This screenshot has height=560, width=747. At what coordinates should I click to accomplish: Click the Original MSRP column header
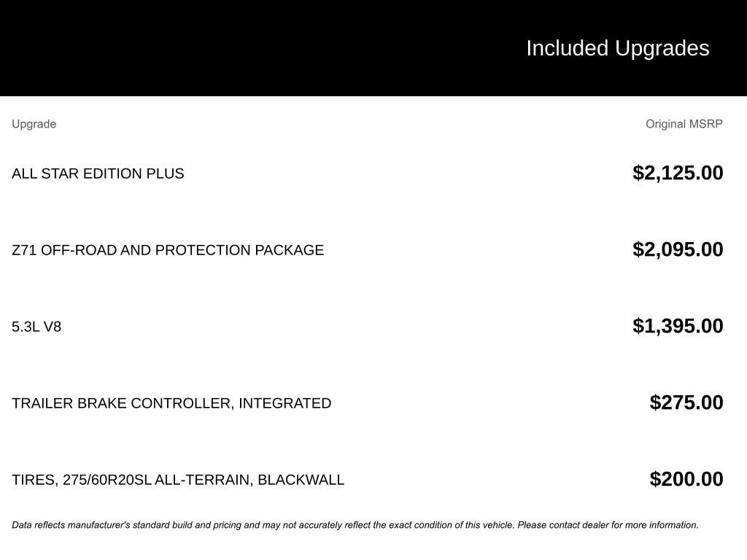684,124
